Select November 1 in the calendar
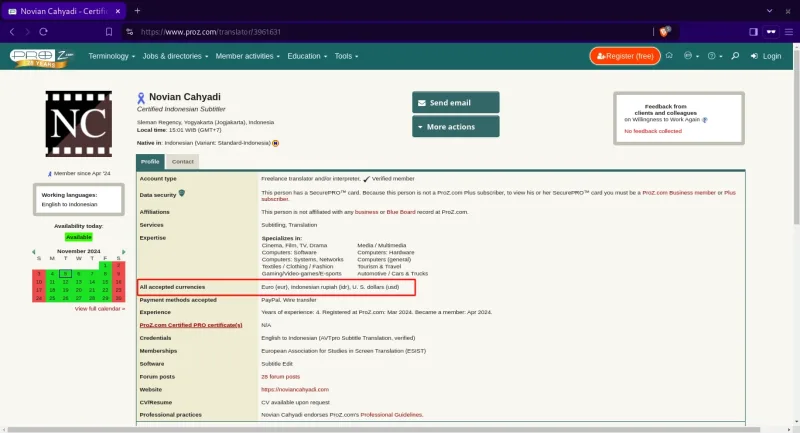800x433 pixels. [x=105, y=266]
